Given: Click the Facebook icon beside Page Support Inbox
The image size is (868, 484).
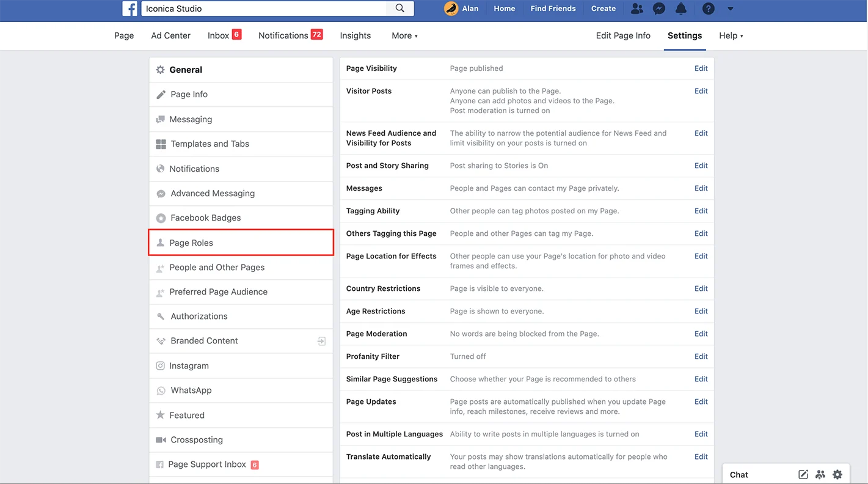Looking at the screenshot, I should [x=160, y=464].
